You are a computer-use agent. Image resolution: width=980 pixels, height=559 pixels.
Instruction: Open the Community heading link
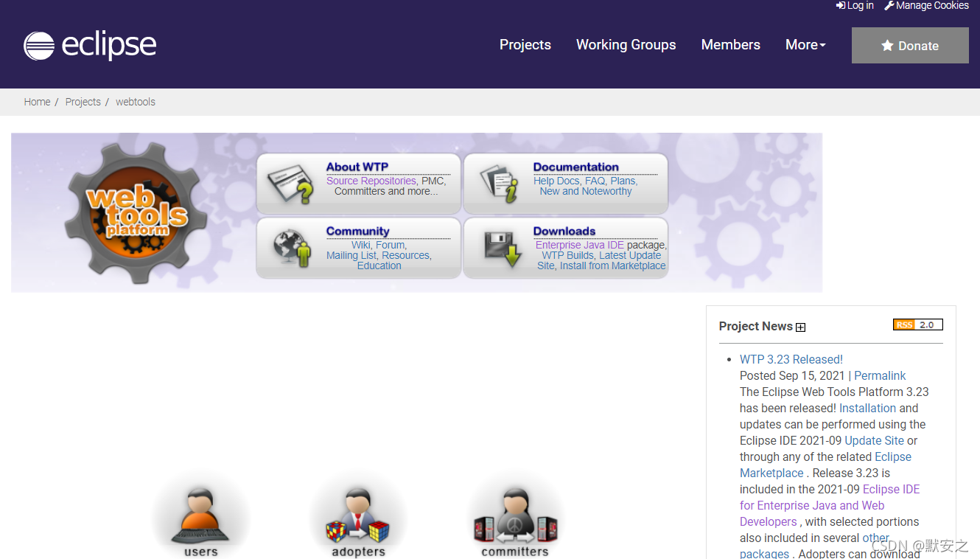(358, 231)
